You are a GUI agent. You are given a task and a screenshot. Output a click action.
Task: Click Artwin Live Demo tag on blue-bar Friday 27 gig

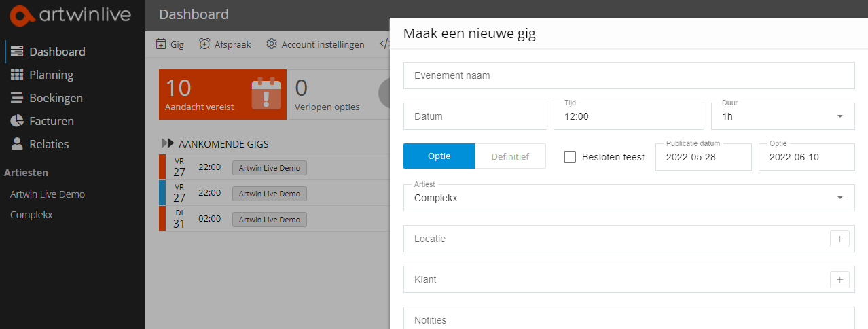click(270, 194)
